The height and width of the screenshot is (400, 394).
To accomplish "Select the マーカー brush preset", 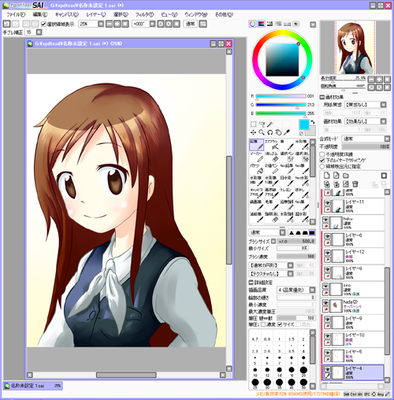I will [256, 157].
